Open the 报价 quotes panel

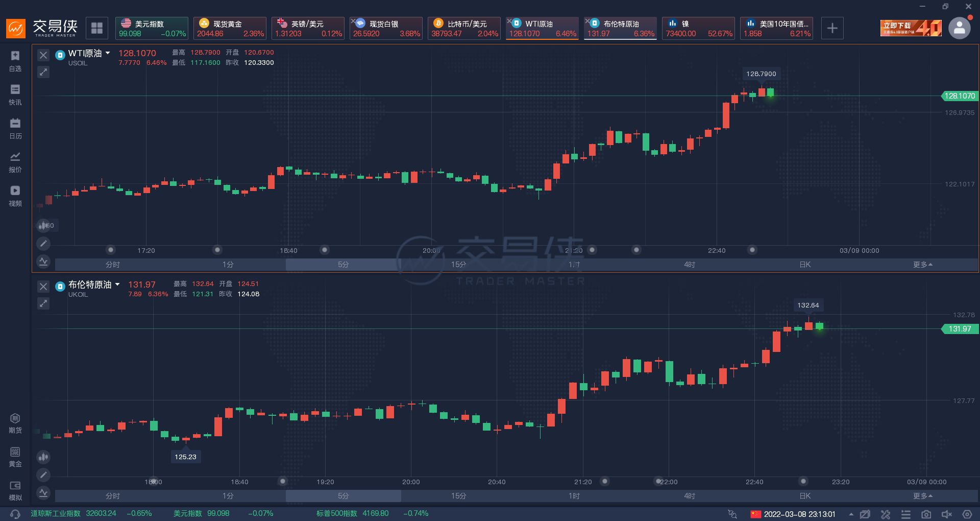pos(15,162)
